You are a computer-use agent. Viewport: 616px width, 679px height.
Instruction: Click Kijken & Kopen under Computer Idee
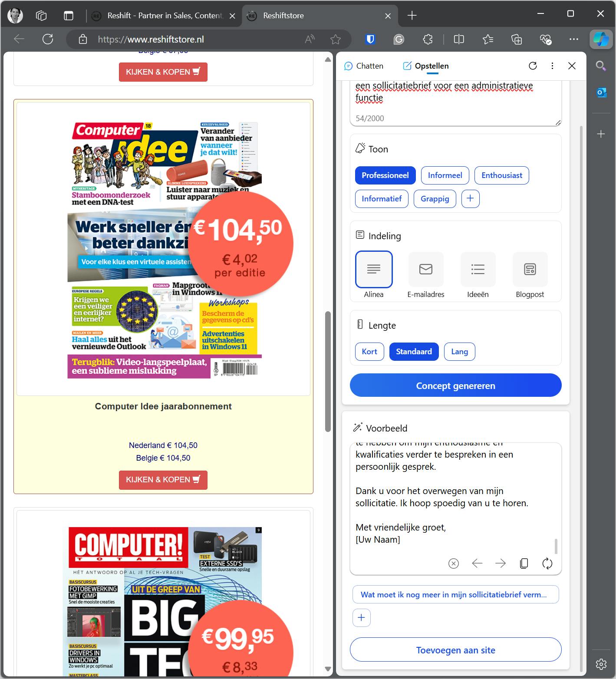[x=163, y=480]
